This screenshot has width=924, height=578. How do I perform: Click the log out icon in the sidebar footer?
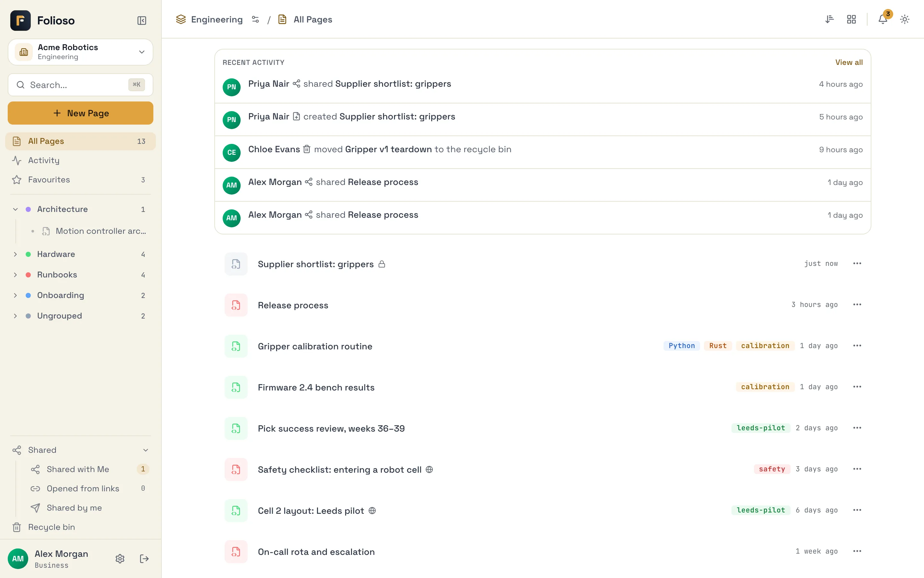[x=144, y=558]
